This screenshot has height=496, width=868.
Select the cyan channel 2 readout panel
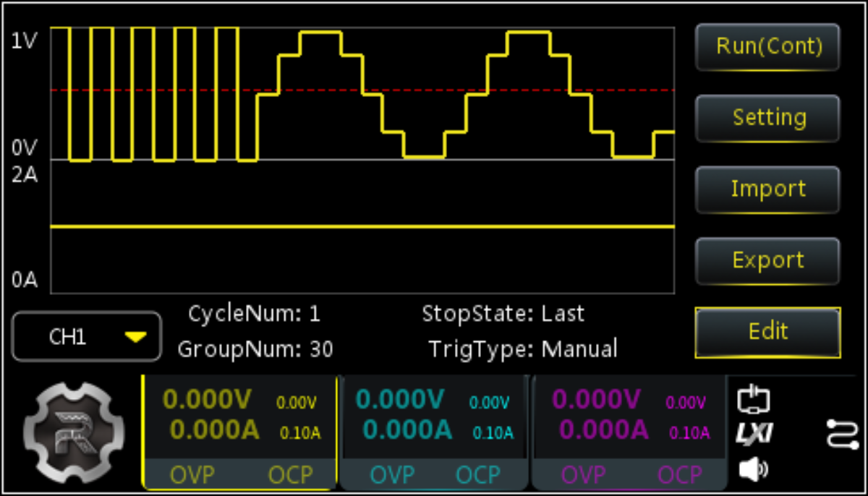coord(434,416)
